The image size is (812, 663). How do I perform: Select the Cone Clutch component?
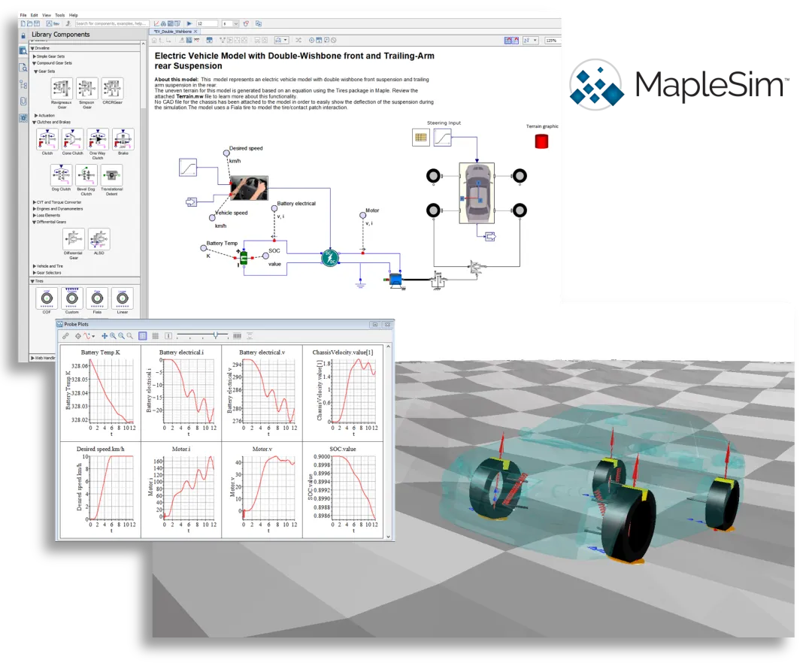[72, 139]
